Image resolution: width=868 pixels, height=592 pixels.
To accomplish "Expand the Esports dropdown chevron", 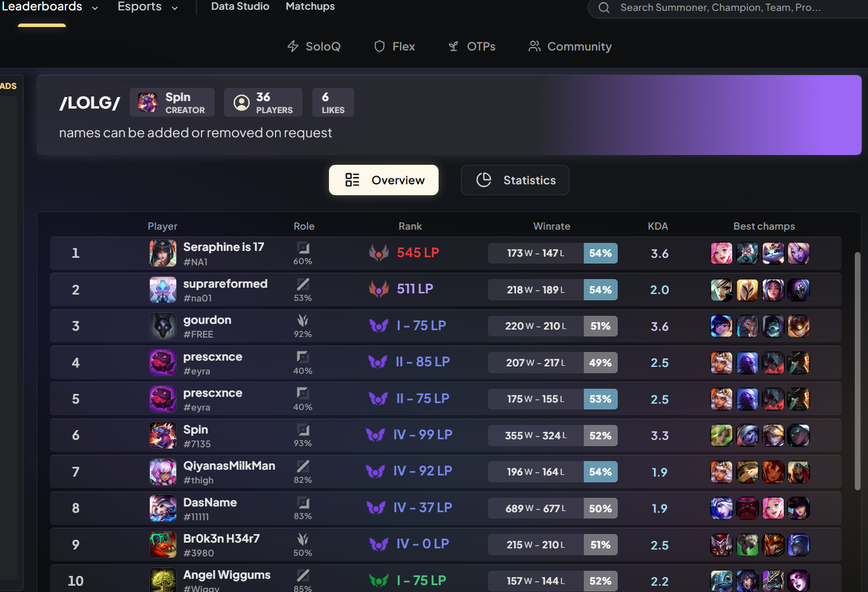I will pyautogui.click(x=175, y=8).
